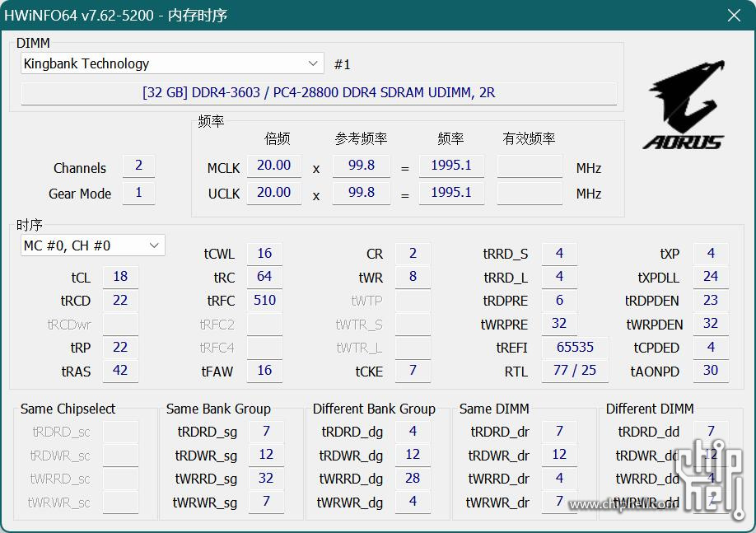
Task: Open the Kingbank Technology DIMM dropdown
Action: [172, 63]
